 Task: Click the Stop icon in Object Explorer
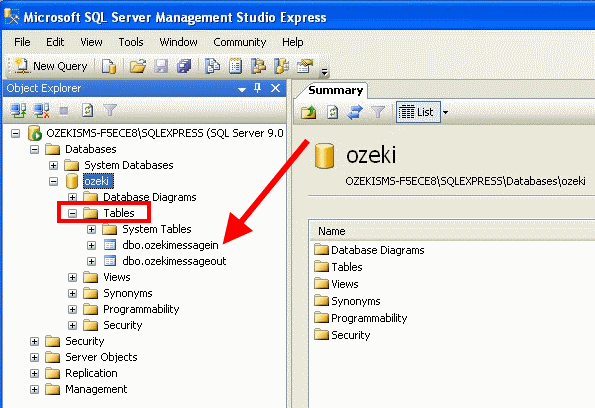pyautogui.click(x=64, y=111)
